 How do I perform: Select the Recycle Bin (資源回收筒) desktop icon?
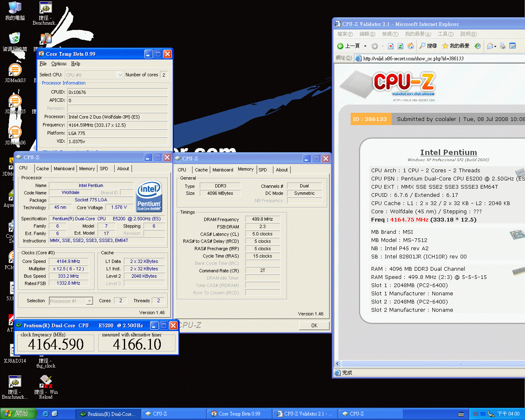tap(15, 42)
